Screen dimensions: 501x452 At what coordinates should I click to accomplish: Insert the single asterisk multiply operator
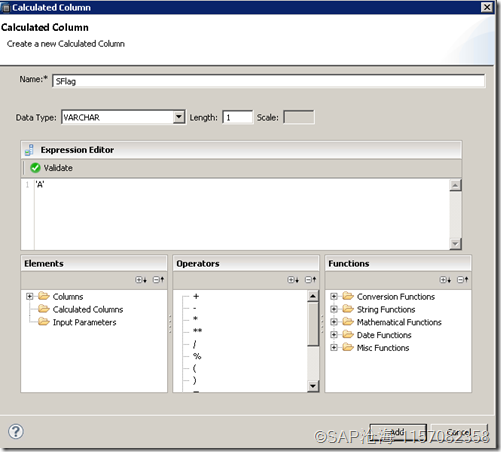[x=196, y=319]
